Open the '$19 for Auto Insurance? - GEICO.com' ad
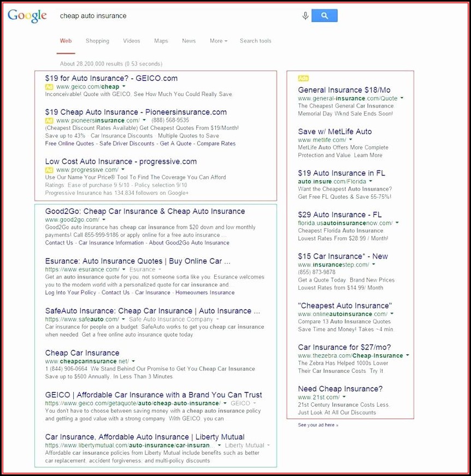The width and height of the screenshot is (471, 476). point(111,78)
